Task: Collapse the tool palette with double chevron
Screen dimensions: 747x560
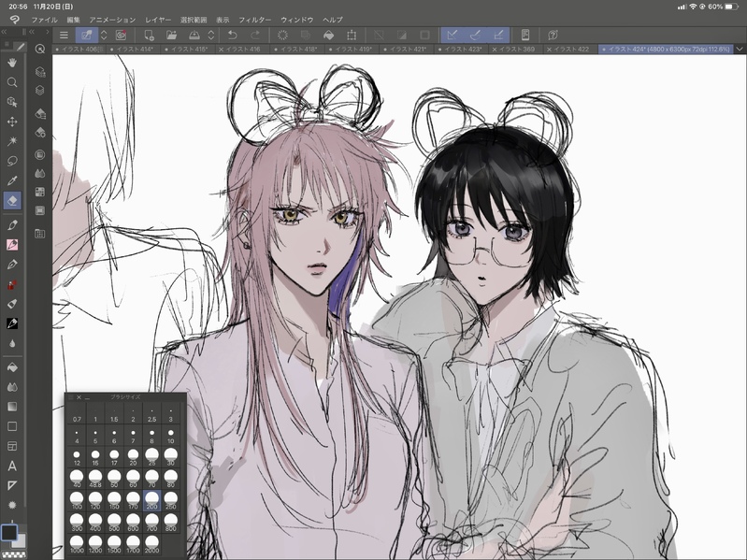Action: pyautogui.click(x=4, y=32)
